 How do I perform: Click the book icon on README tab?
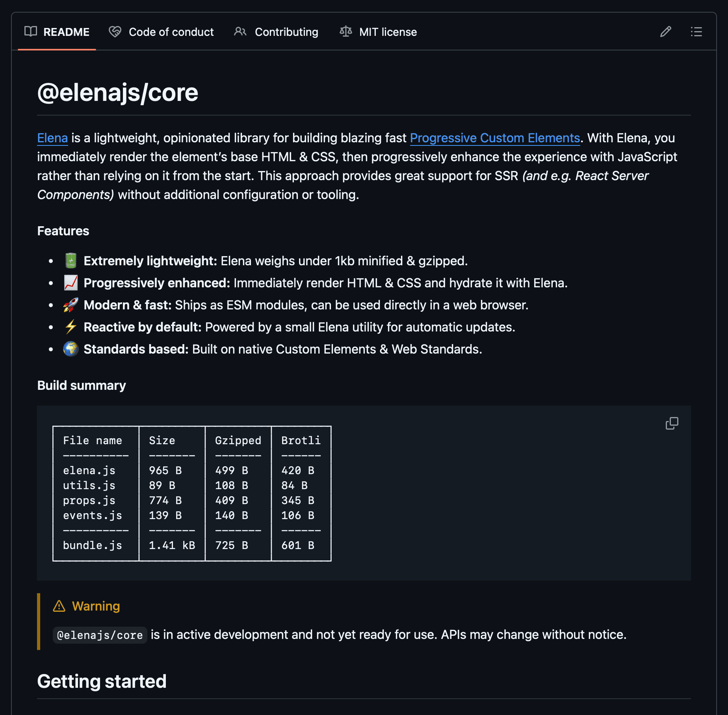(x=31, y=32)
